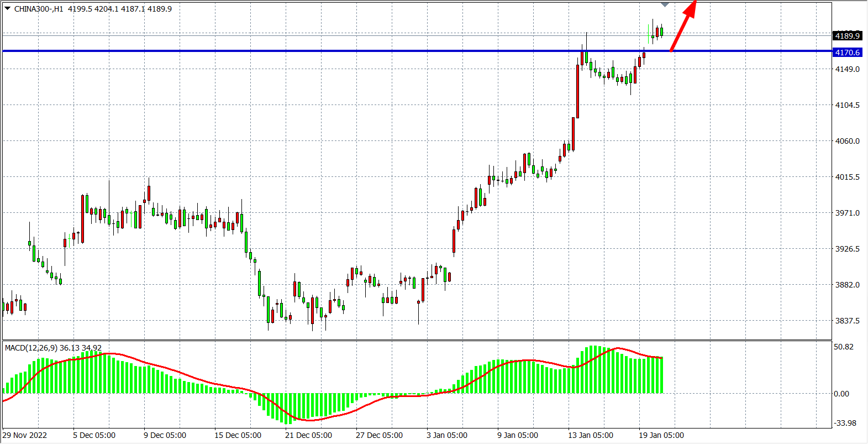Click the -33.98 MACD scale value
The image size is (868, 444).
click(845, 423)
